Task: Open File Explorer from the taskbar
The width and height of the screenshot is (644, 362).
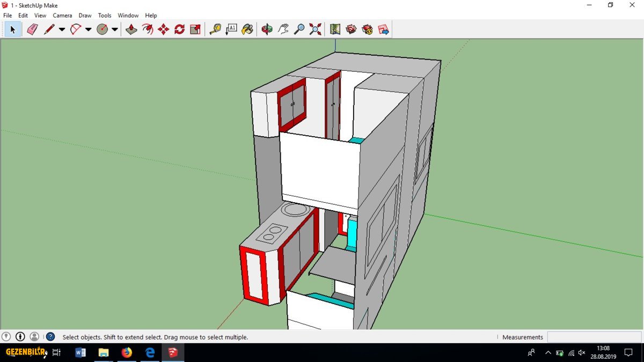Action: [x=104, y=352]
